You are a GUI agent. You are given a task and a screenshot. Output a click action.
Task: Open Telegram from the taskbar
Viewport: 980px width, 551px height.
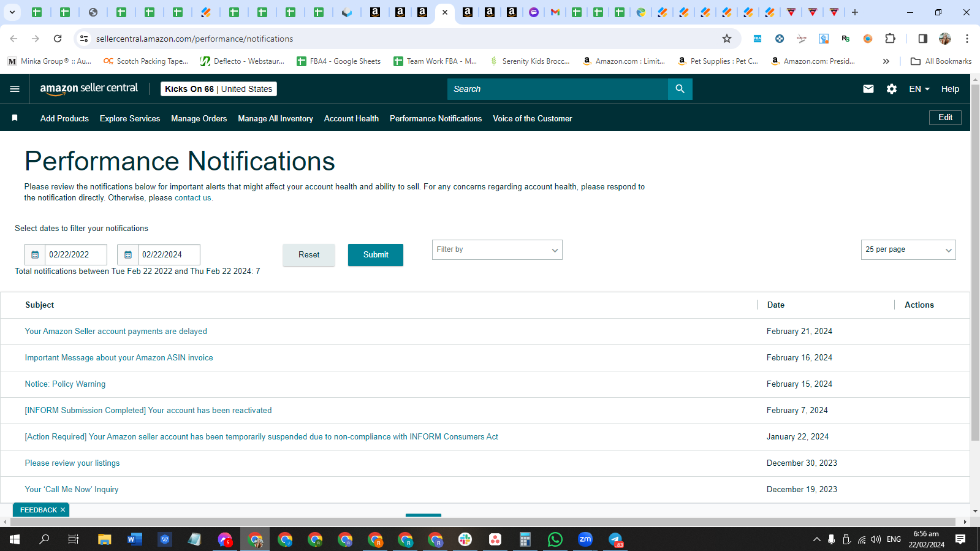pos(615,539)
